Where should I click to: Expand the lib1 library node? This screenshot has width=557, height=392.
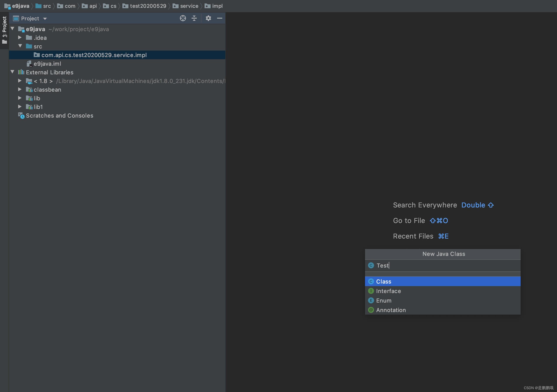(20, 107)
